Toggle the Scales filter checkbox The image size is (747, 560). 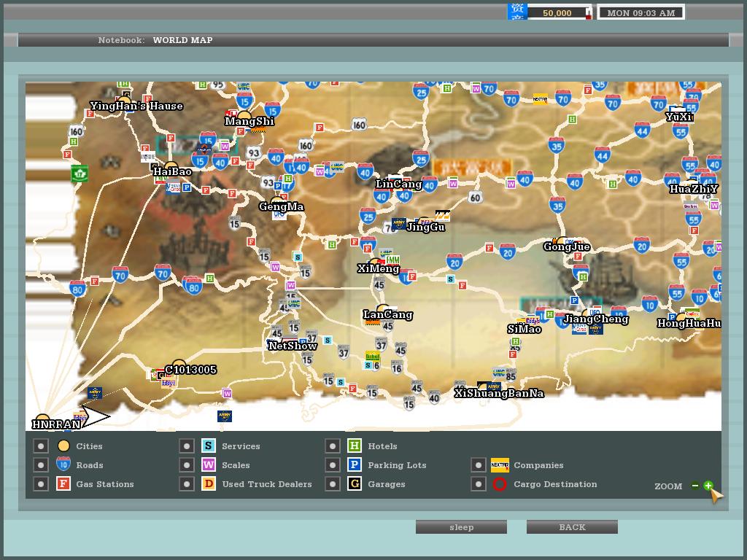tap(186, 465)
